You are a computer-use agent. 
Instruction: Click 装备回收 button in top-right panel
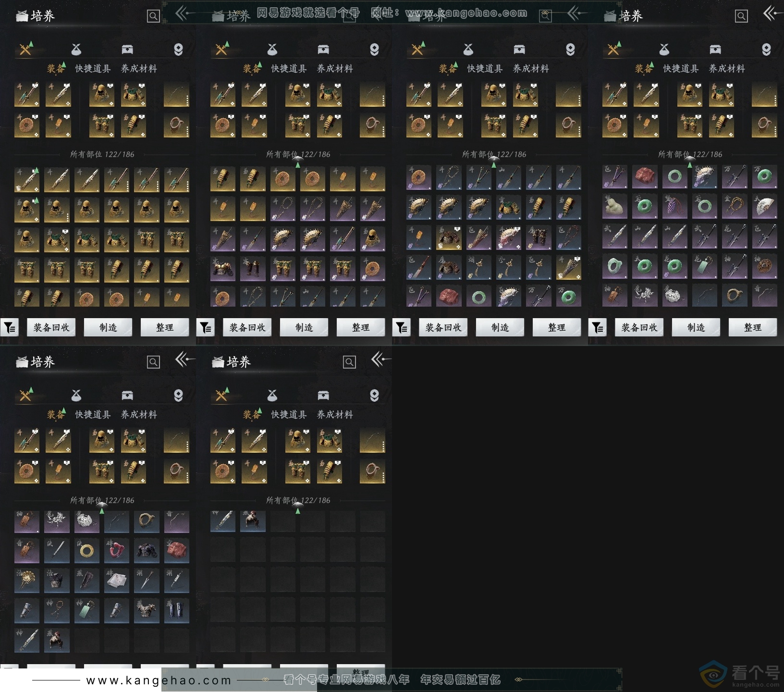point(639,327)
